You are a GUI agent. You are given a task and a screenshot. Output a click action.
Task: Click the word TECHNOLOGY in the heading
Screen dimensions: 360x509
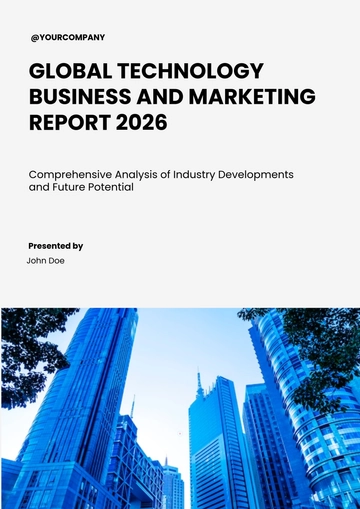pos(190,71)
